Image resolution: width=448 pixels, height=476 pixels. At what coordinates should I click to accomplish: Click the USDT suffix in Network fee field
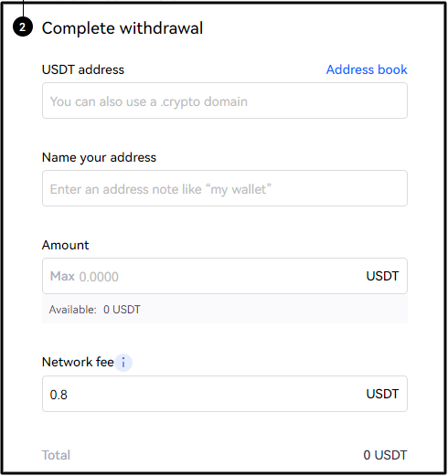382,394
